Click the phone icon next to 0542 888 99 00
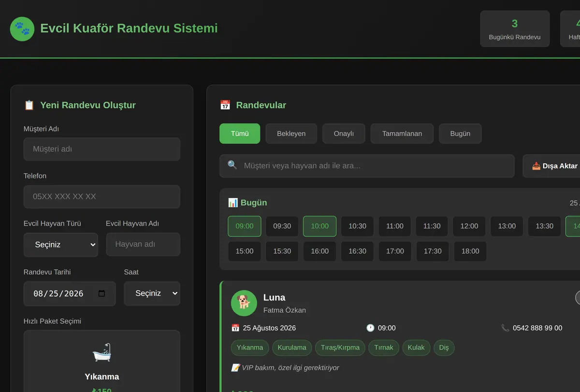The image size is (580, 392). [505, 328]
